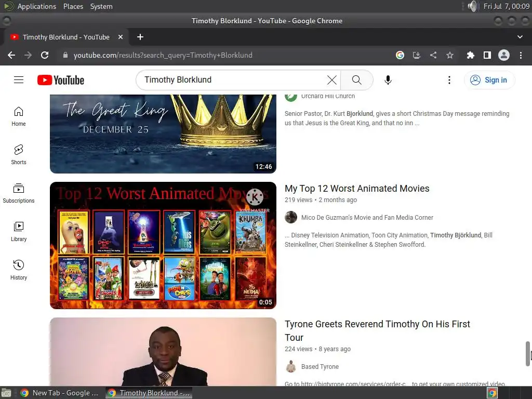Open the Applications menu
Image resolution: width=532 pixels, height=399 pixels.
tap(37, 6)
